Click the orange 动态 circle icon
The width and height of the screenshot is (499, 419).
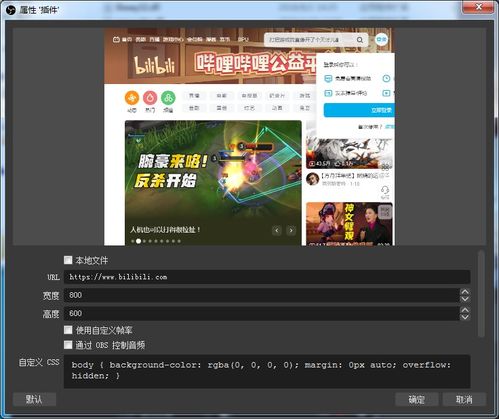(x=132, y=98)
